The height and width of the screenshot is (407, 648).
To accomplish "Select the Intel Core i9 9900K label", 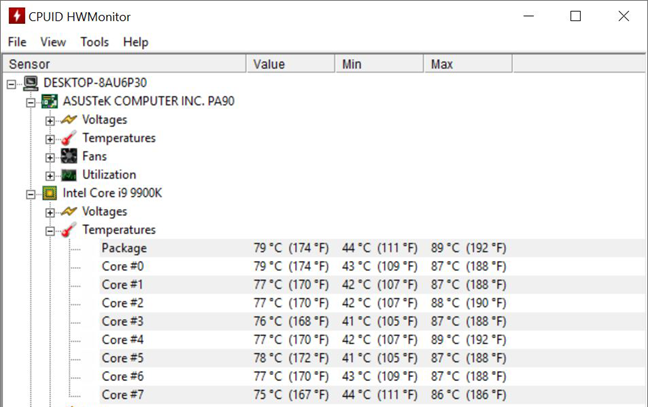I will (x=112, y=193).
